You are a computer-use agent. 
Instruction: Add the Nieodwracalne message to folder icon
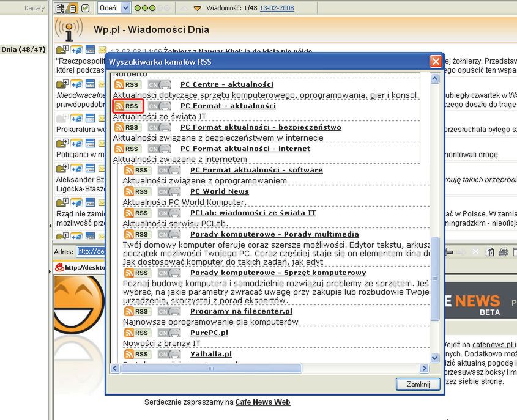(62, 84)
